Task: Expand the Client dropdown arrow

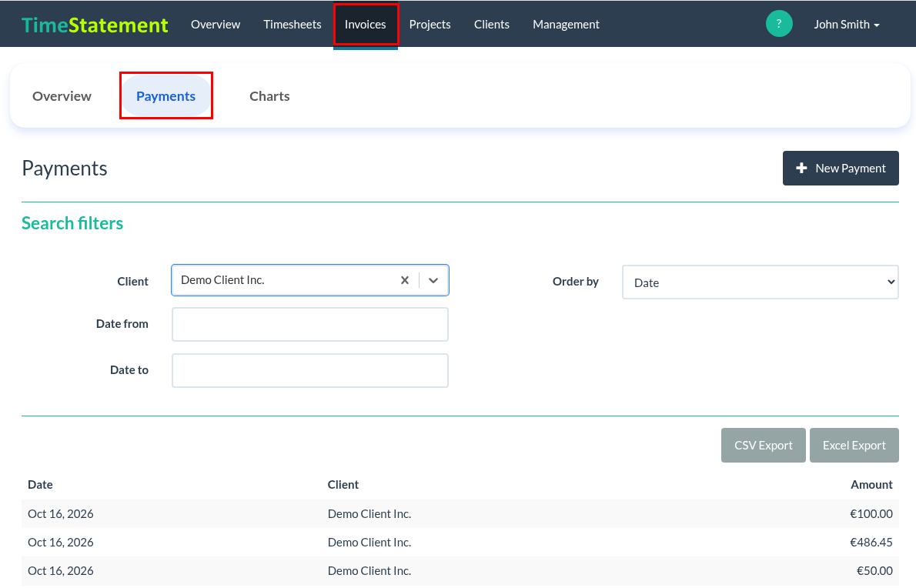Action: (433, 280)
